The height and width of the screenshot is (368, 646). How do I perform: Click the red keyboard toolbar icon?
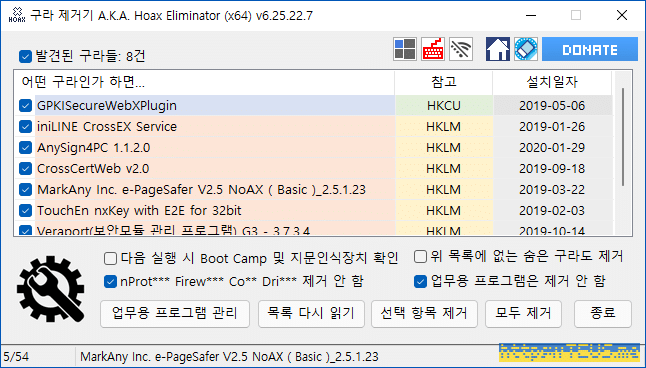tap(433, 49)
